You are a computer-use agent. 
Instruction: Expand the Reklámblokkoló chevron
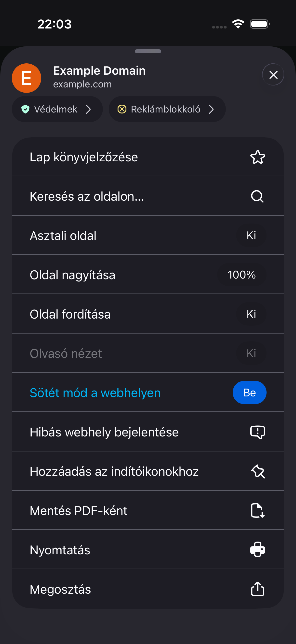pyautogui.click(x=211, y=109)
